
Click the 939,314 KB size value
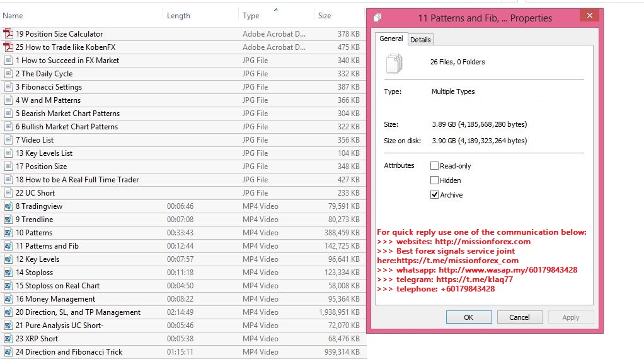pyautogui.click(x=342, y=352)
